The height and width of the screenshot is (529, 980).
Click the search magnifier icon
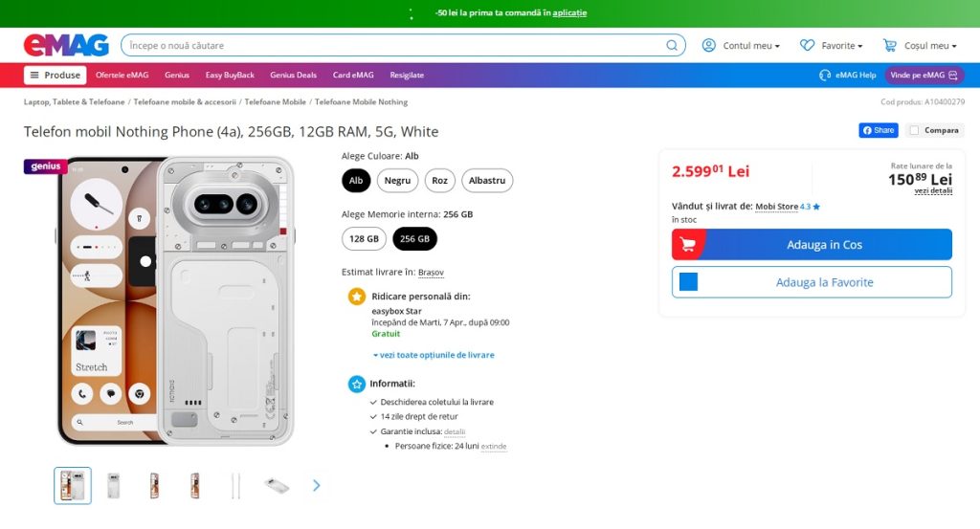(672, 45)
